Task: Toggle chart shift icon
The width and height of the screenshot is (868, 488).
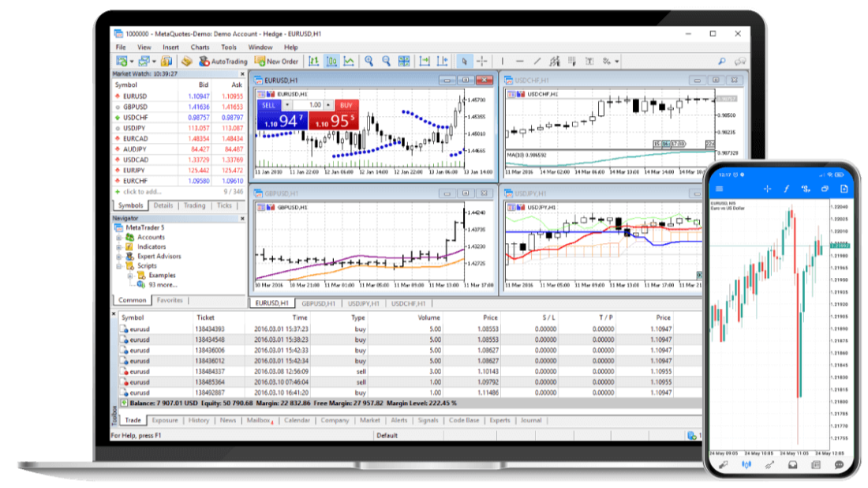Action: click(443, 62)
